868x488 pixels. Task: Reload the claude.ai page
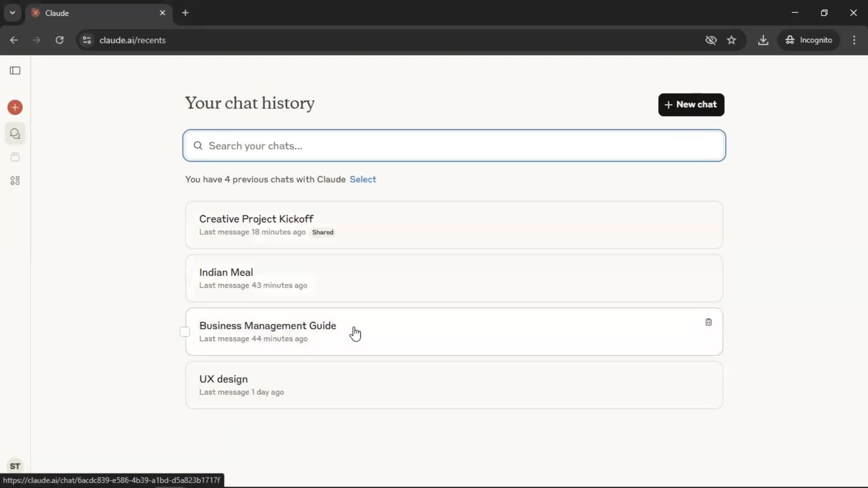click(59, 40)
